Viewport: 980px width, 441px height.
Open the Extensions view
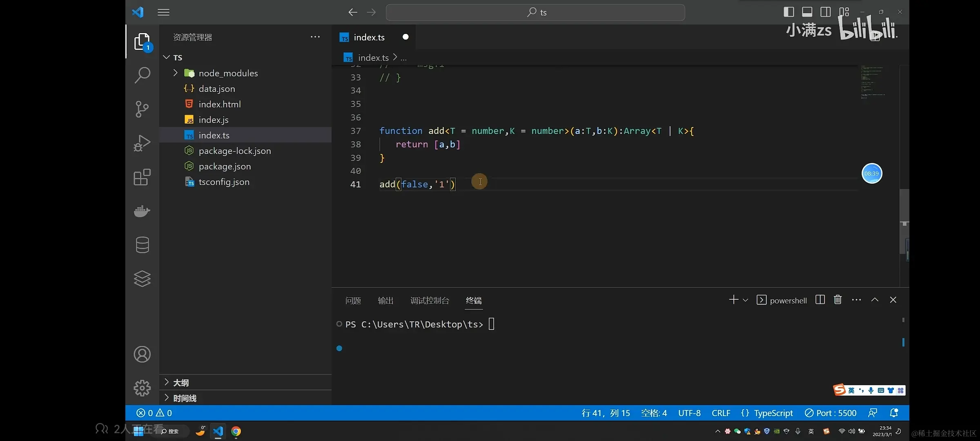[142, 177]
